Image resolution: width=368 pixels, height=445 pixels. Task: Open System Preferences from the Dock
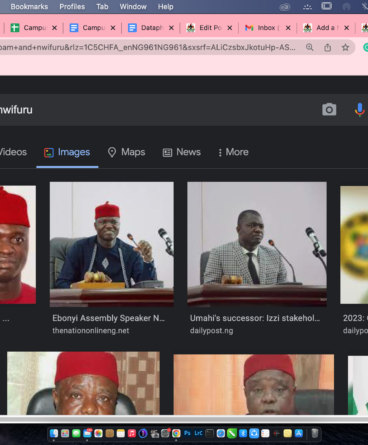(165, 433)
